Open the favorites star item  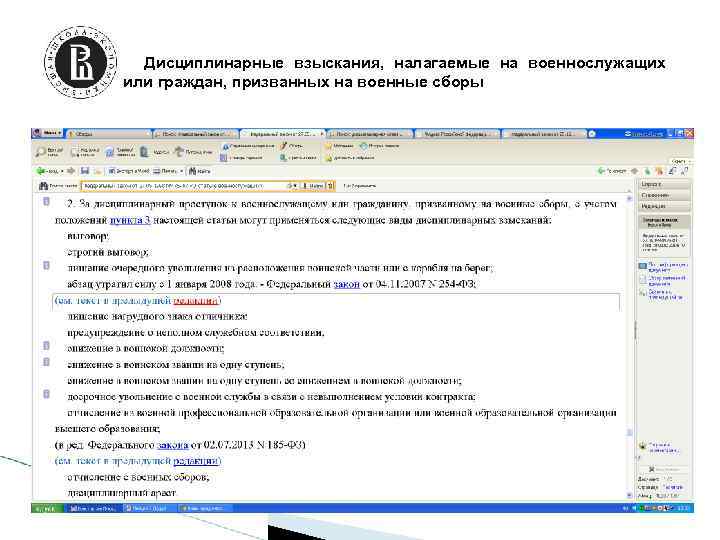339,146
